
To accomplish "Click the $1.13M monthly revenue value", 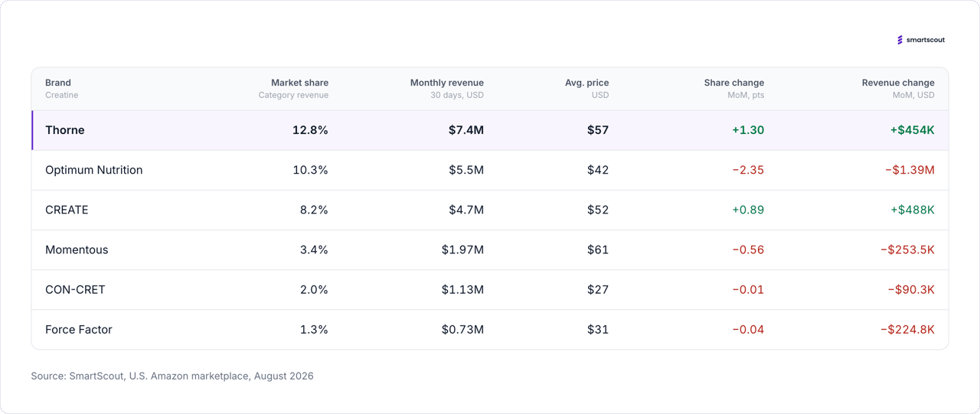I will pos(462,289).
